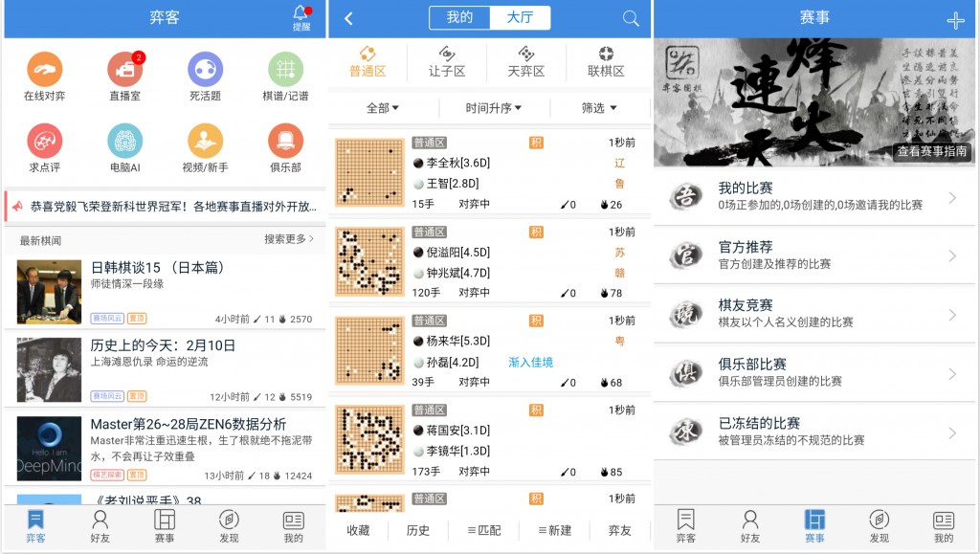Image resolution: width=980 pixels, height=554 pixels.
Task: Tap the 渐入佳境 label
Action: click(530, 363)
